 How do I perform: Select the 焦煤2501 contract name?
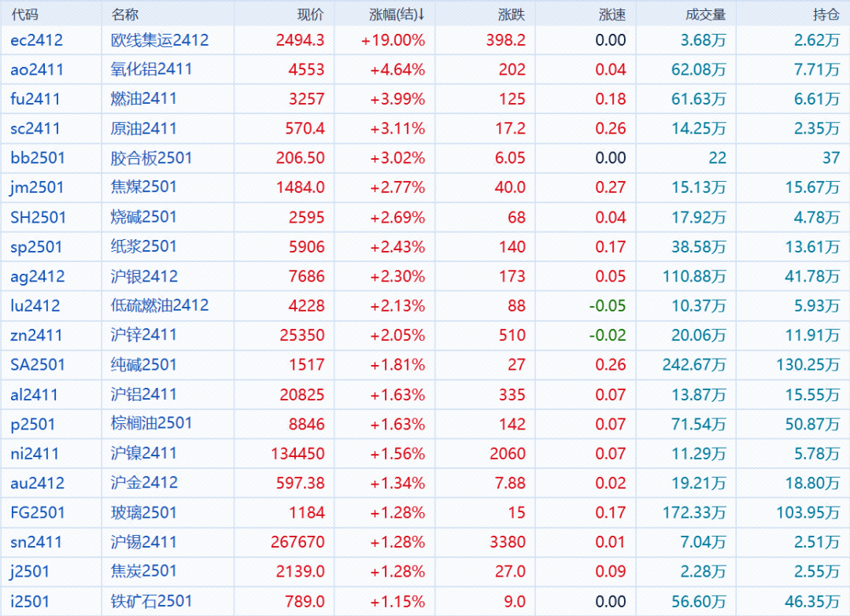tap(144, 187)
